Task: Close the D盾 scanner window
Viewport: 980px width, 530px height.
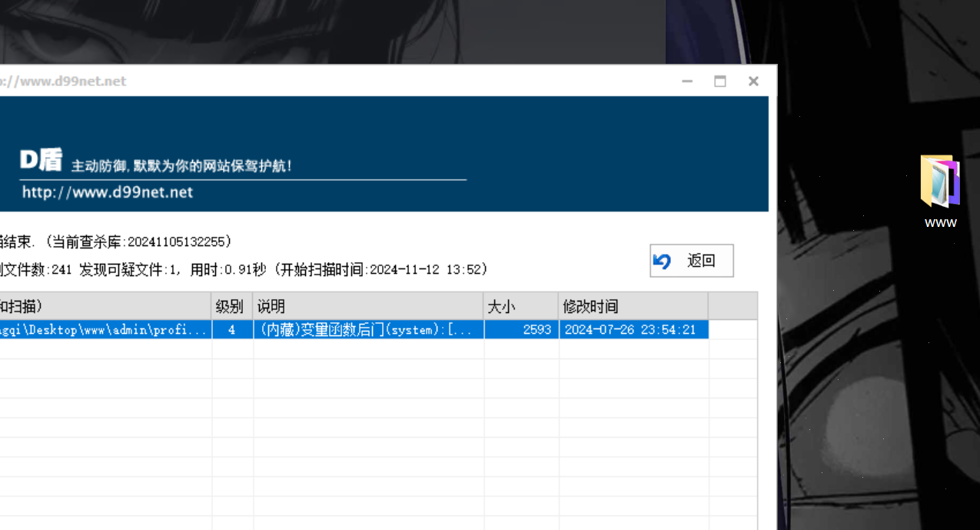Action: (x=753, y=82)
